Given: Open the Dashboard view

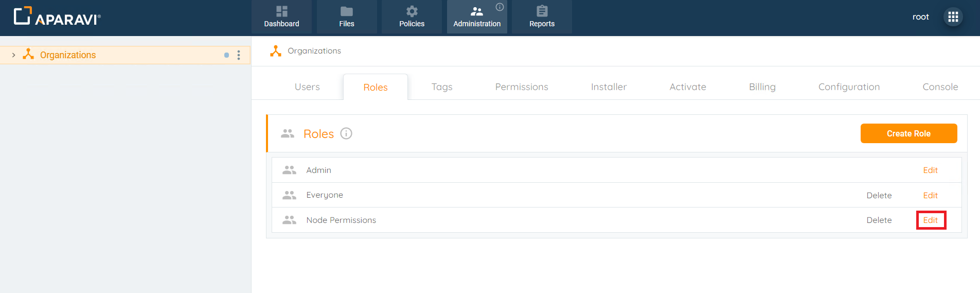Looking at the screenshot, I should (x=281, y=17).
